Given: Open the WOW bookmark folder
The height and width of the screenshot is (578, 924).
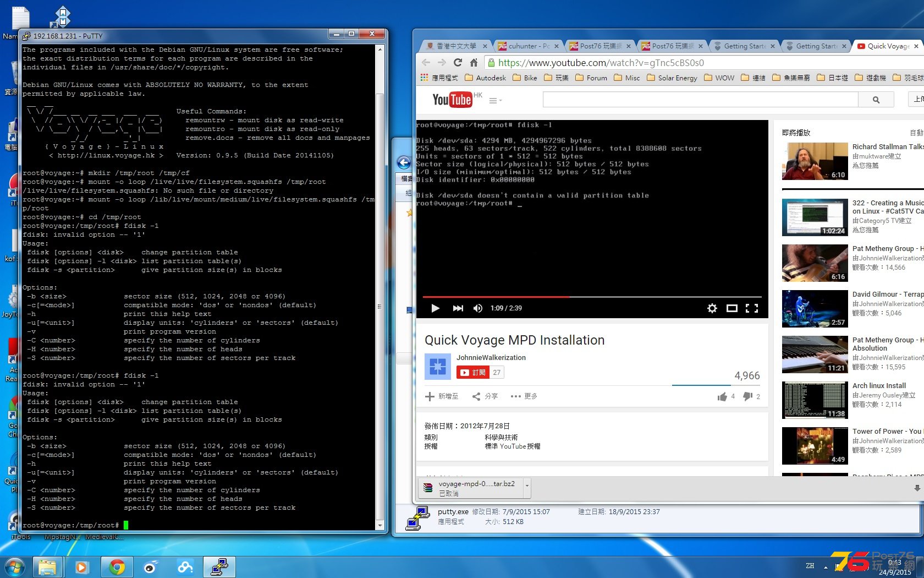Looking at the screenshot, I should [719, 78].
